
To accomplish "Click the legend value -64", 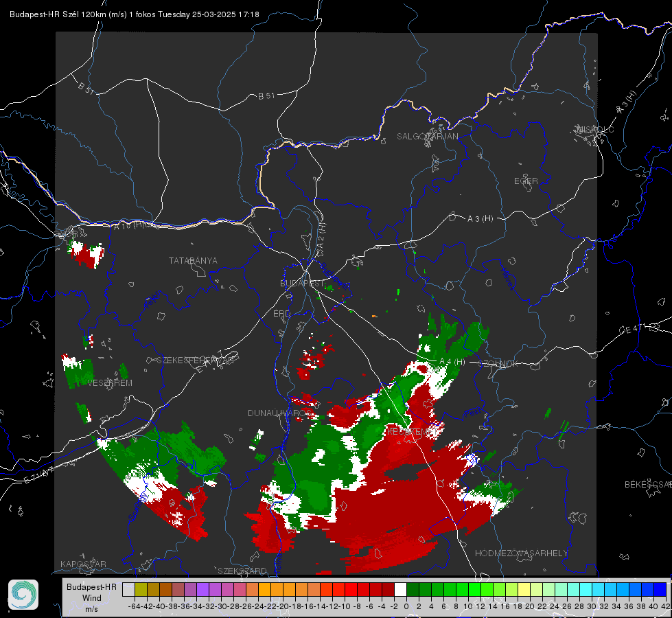I will (x=135, y=606).
